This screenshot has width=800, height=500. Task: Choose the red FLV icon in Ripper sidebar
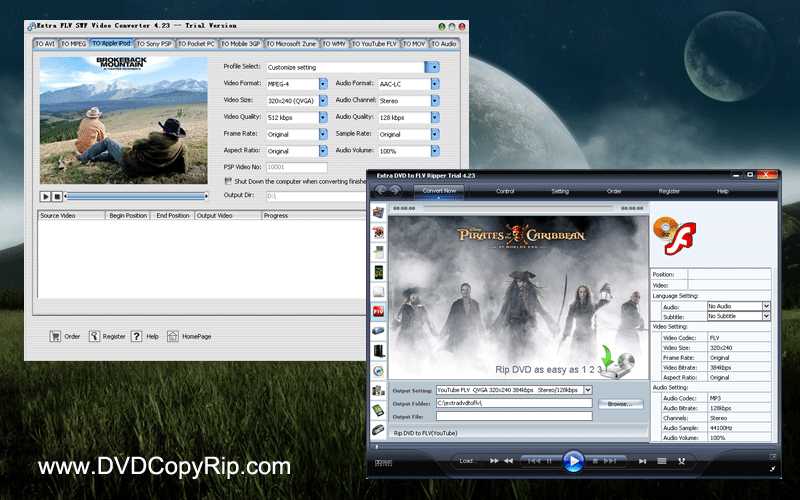coord(378,311)
